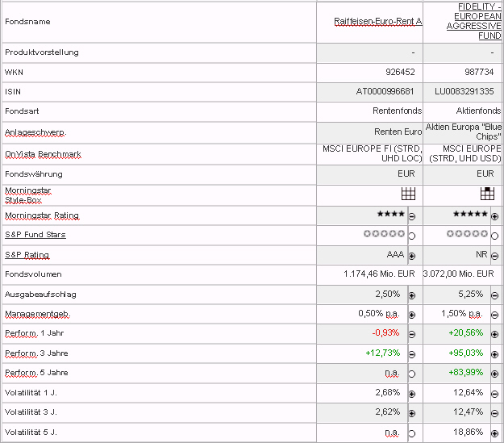Click the minus indicator beside +12,73% performance
This screenshot has width=504, height=443.
coord(412,354)
